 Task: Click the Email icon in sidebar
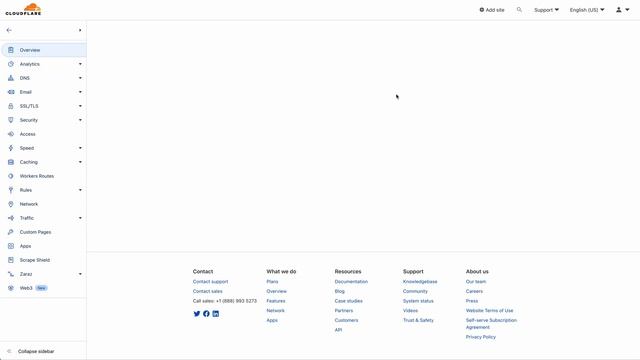[11, 92]
